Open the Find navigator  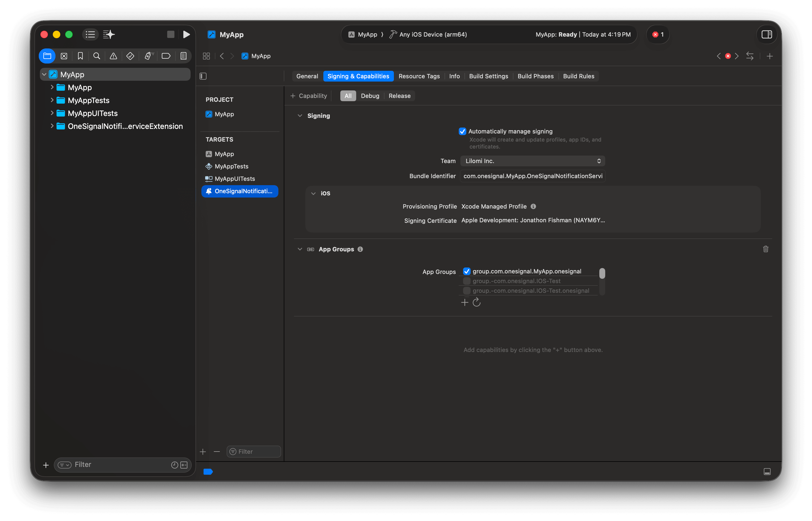click(97, 56)
